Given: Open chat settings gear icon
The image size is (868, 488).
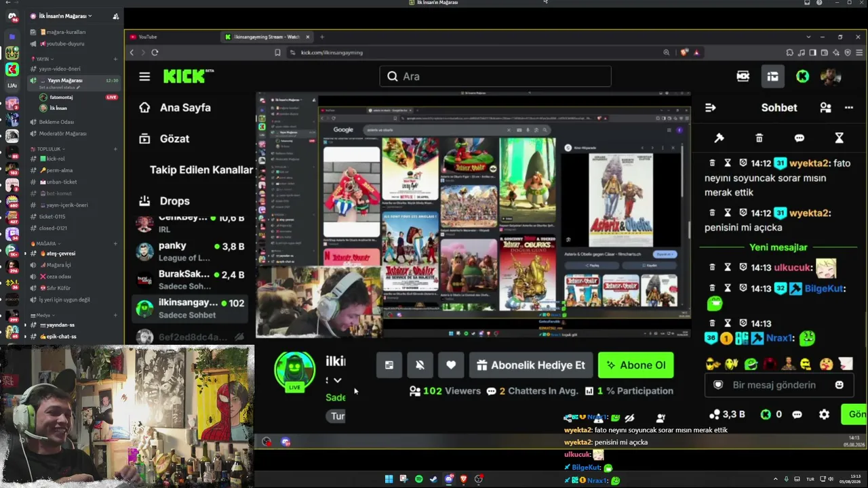Looking at the screenshot, I should [824, 414].
